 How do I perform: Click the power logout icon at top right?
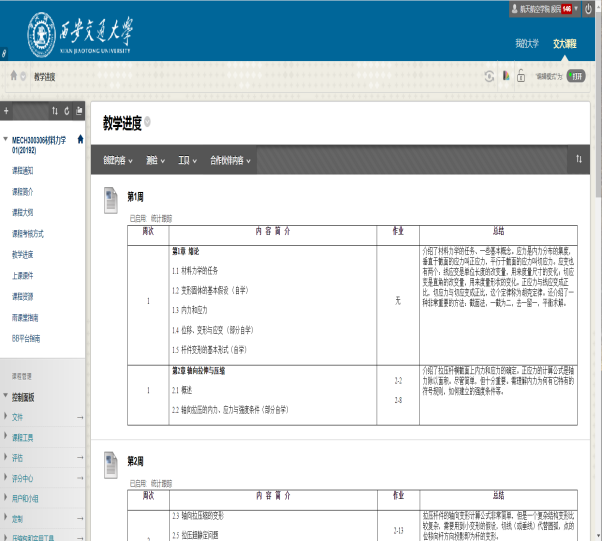coord(589,8)
